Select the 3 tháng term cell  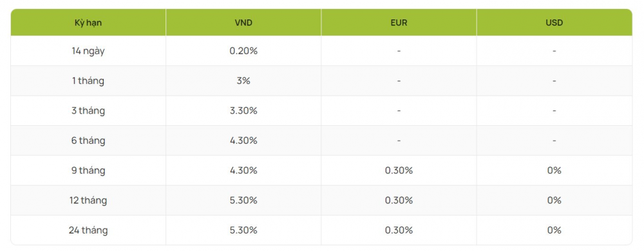[x=88, y=111]
